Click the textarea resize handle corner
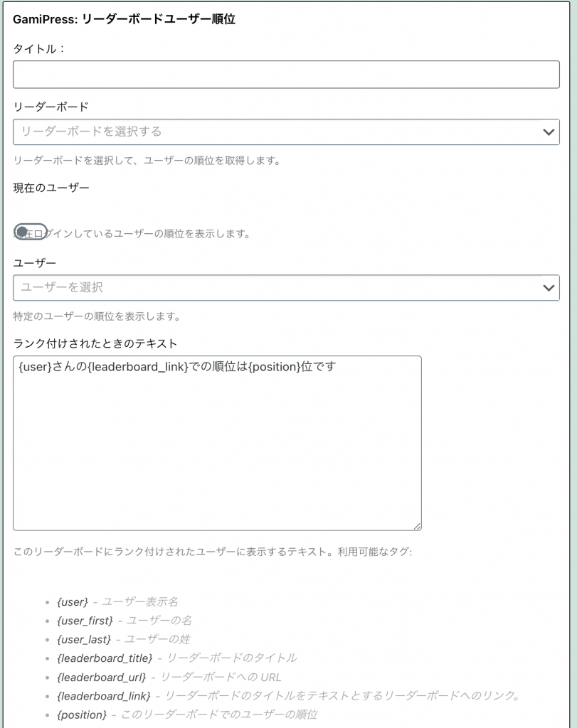 coord(417,526)
